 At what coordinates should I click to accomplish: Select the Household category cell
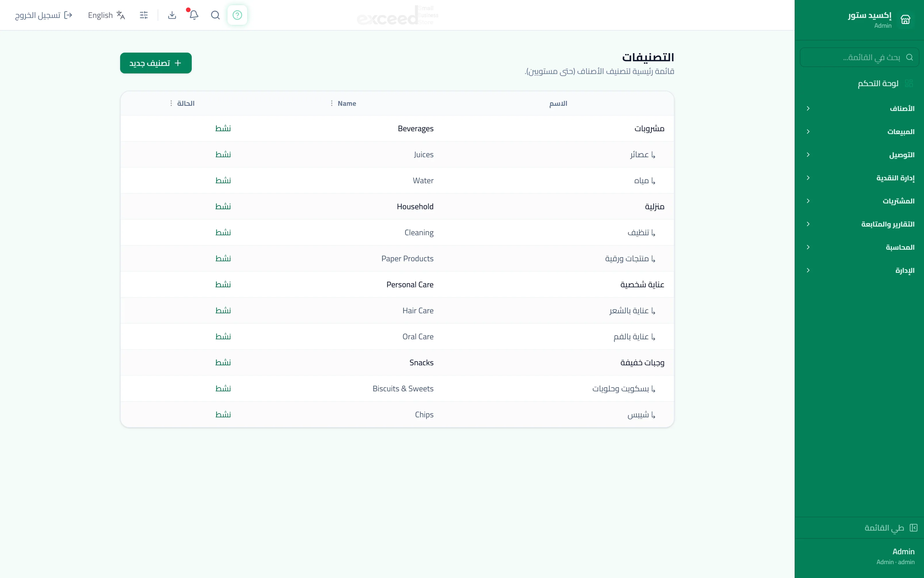click(x=415, y=206)
